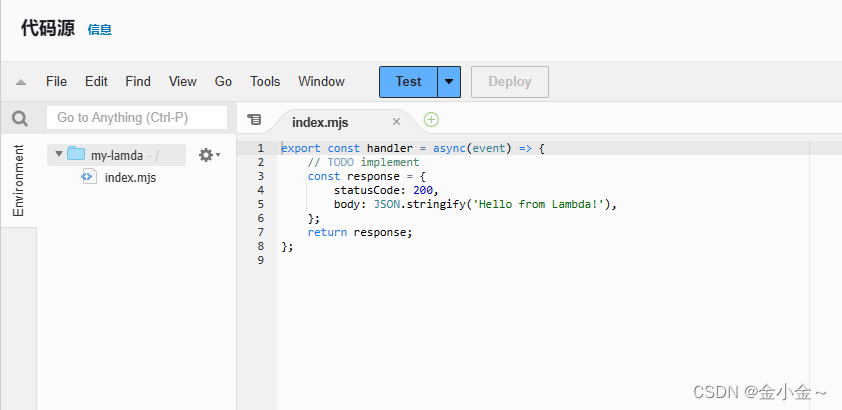Click the Test button
This screenshot has width=842, height=410.
(x=408, y=82)
